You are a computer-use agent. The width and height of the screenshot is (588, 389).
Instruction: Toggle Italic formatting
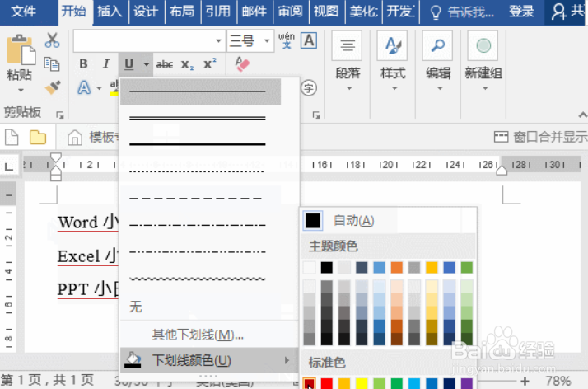[x=106, y=64]
